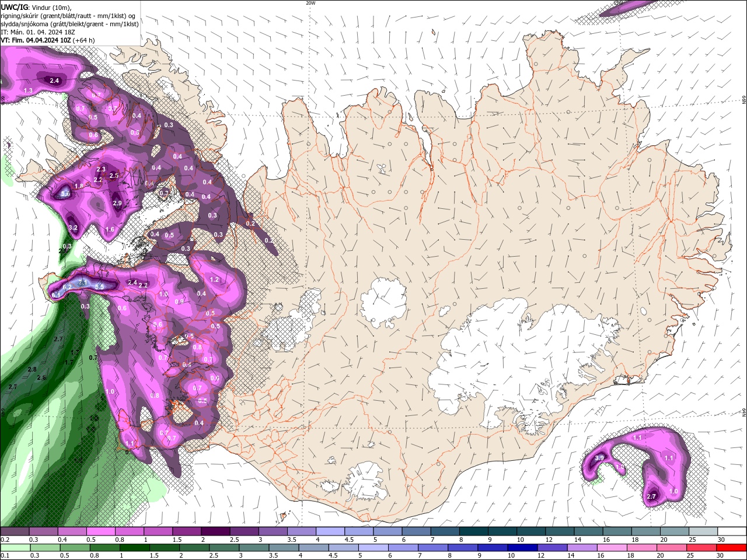
Task: Click the 2.3 snowfall value
Action: click(x=101, y=169)
